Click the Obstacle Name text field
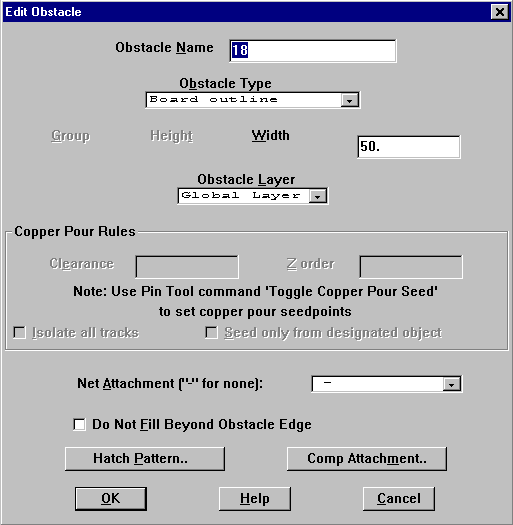 (x=313, y=51)
